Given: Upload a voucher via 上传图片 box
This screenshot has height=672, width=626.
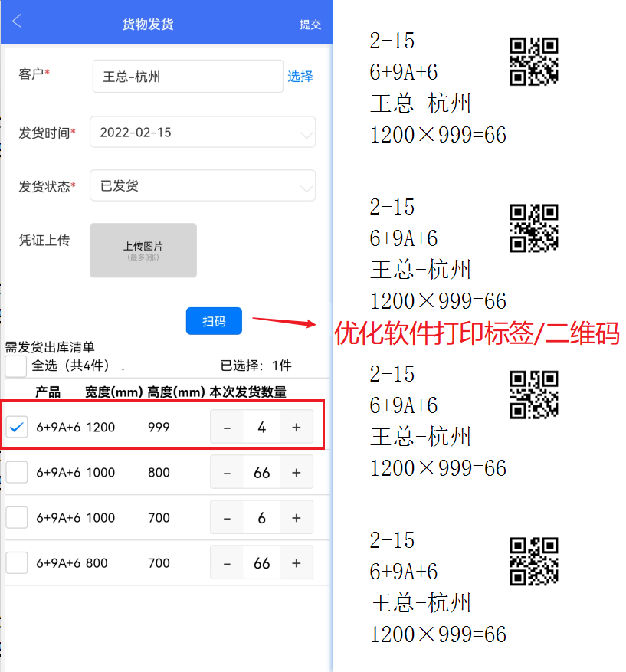Looking at the screenshot, I should tap(143, 251).
